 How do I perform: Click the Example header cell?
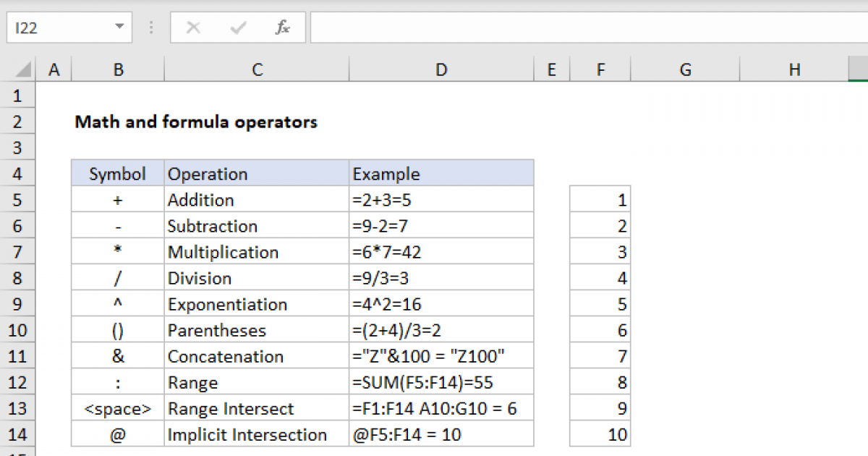coord(386,174)
